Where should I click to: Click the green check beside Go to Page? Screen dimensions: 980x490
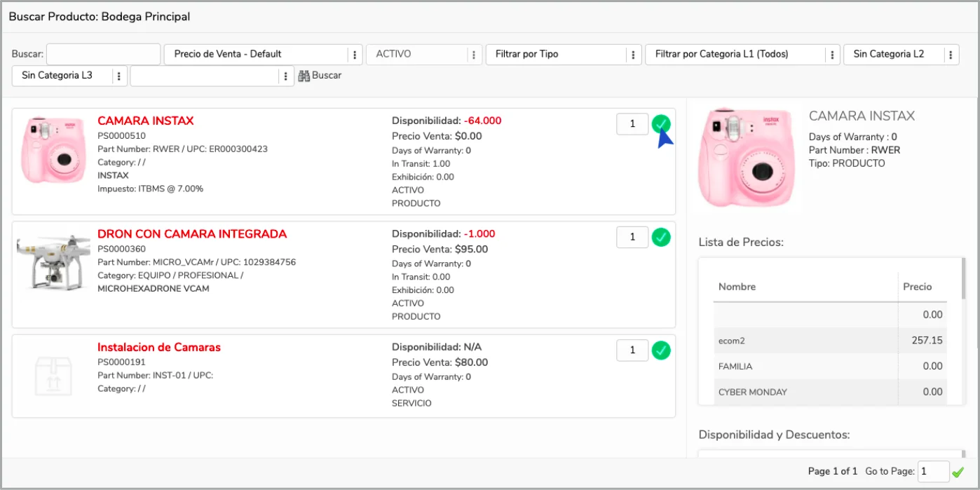coord(958,472)
